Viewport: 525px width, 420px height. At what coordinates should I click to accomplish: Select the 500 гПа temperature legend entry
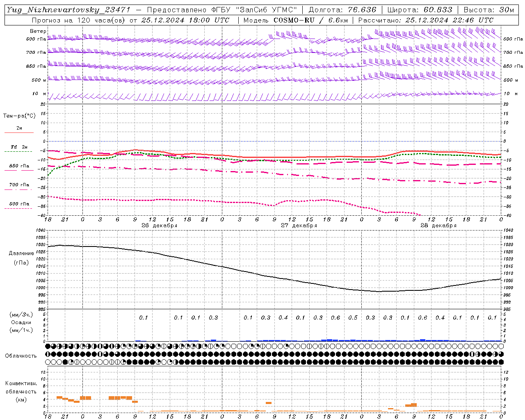coord(19,204)
